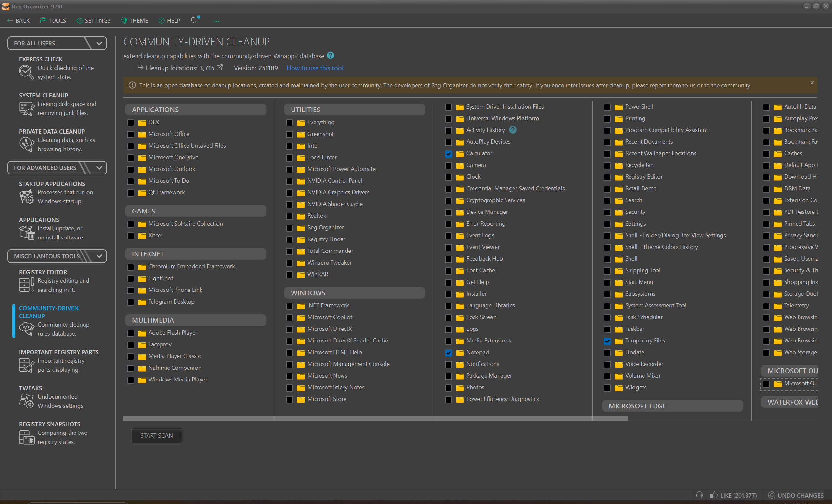Click the help icon next to Activity History
This screenshot has width=832, height=504.
(513, 130)
